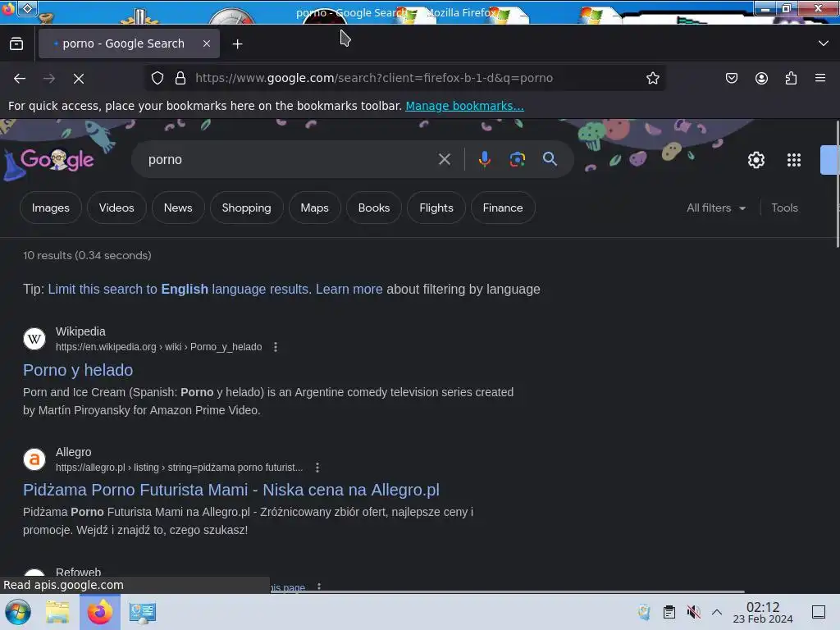This screenshot has width=840, height=630.
Task: Open the file manager taskbar icon
Action: pyautogui.click(x=57, y=612)
